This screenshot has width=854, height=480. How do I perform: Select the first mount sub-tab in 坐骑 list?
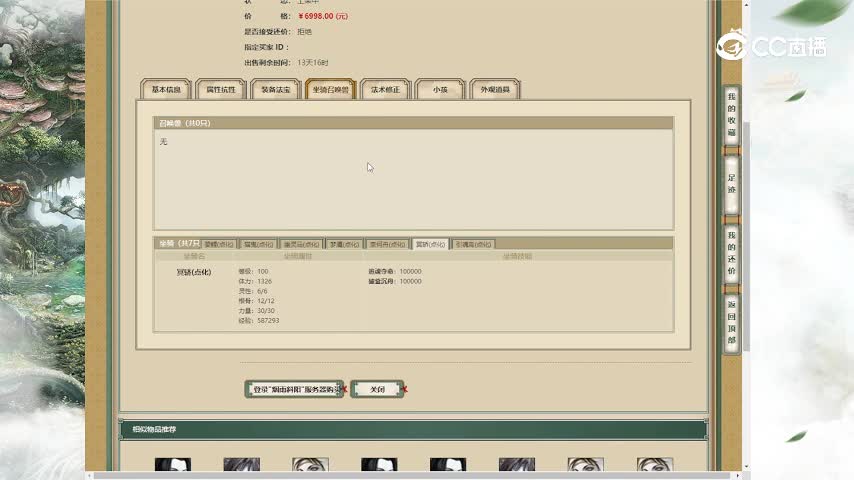coord(219,244)
